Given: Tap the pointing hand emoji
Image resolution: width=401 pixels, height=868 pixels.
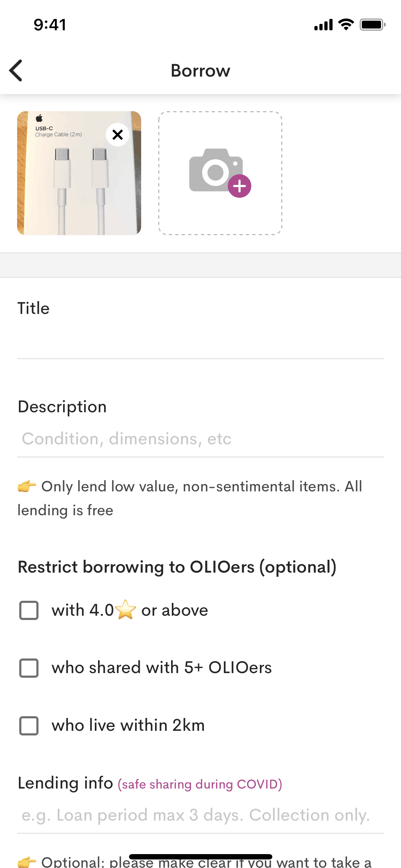Looking at the screenshot, I should [x=27, y=486].
